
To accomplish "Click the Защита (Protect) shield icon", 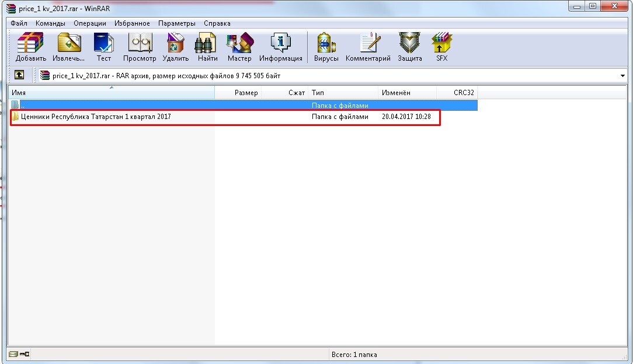I will tap(410, 47).
